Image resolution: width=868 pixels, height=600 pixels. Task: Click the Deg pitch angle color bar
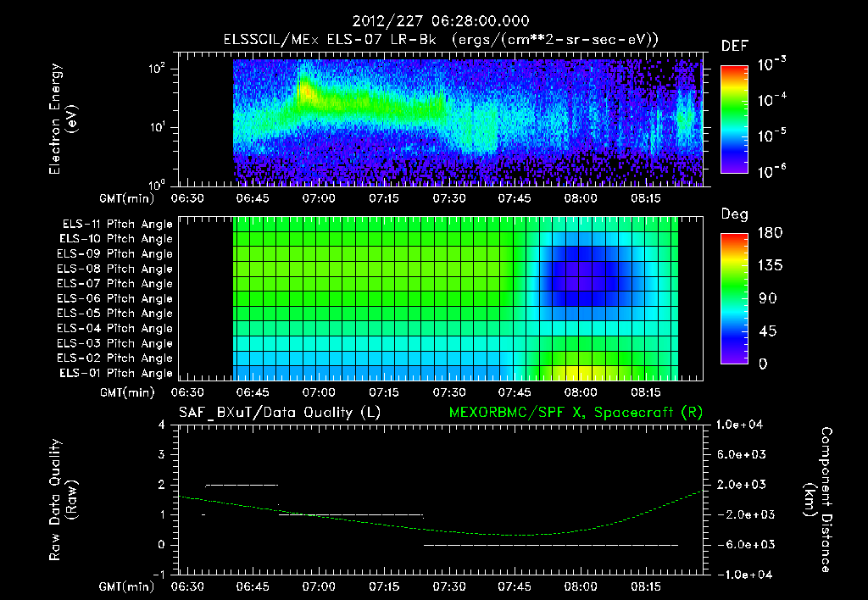[x=734, y=298]
